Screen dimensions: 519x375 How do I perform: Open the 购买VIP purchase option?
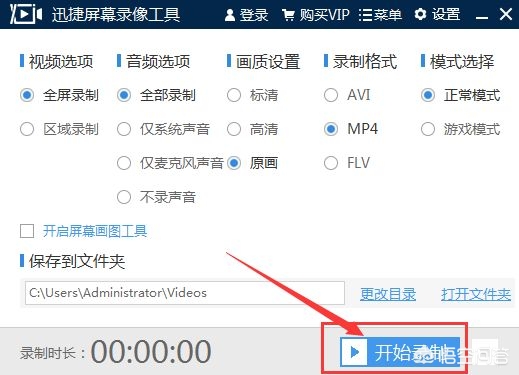tap(316, 15)
